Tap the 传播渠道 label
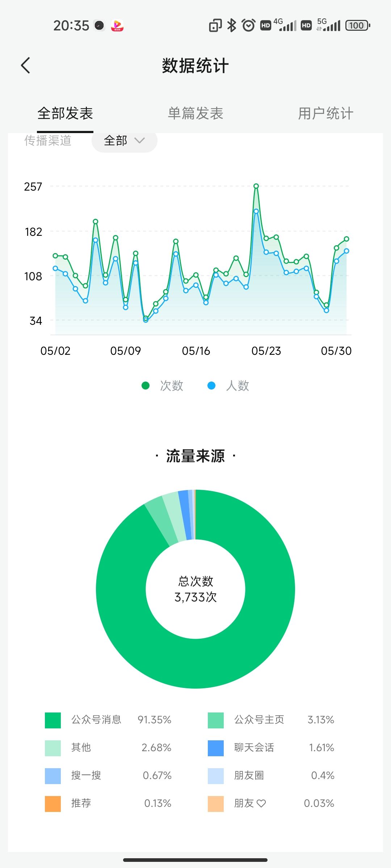The width and height of the screenshot is (391, 868). (48, 140)
